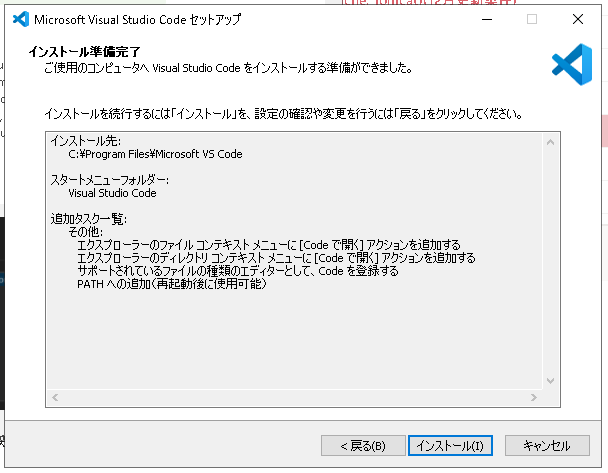Viewport: 608px width, 473px height.
Task: Click the VS Code icon in title bar
Action: tap(21, 19)
